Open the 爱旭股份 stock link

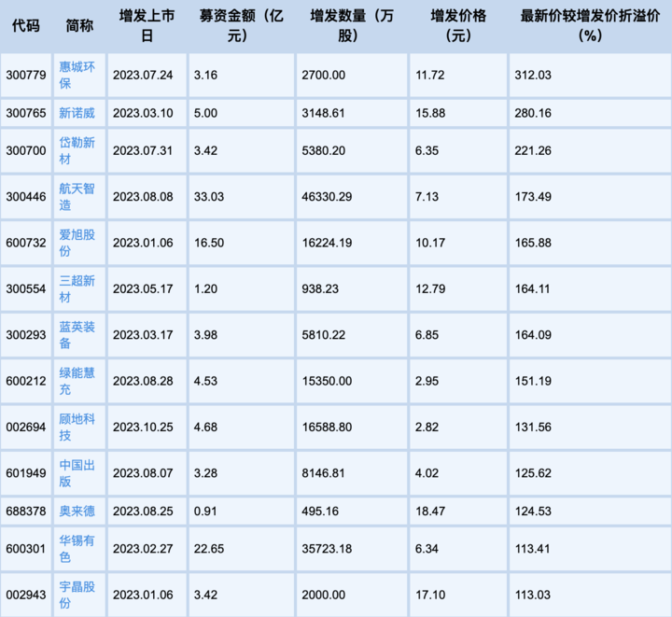pos(77,243)
